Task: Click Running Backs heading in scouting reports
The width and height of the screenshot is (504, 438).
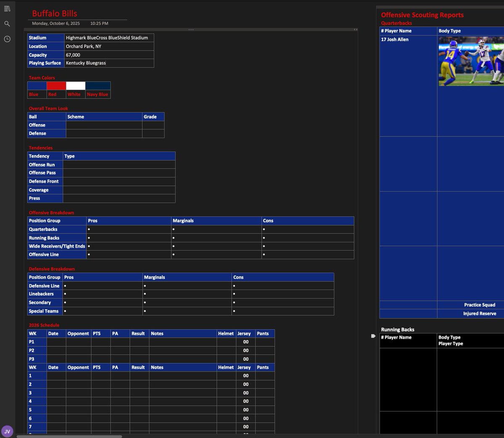Action: coord(397,330)
